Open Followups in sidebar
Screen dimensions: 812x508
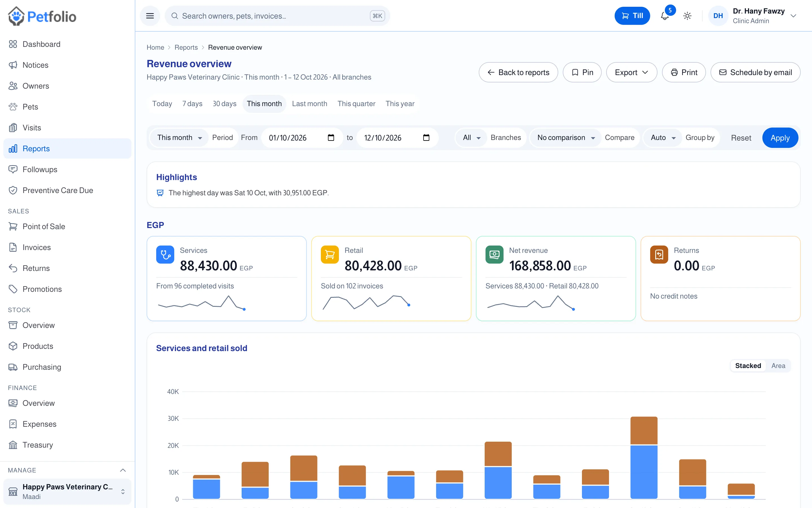67,169
